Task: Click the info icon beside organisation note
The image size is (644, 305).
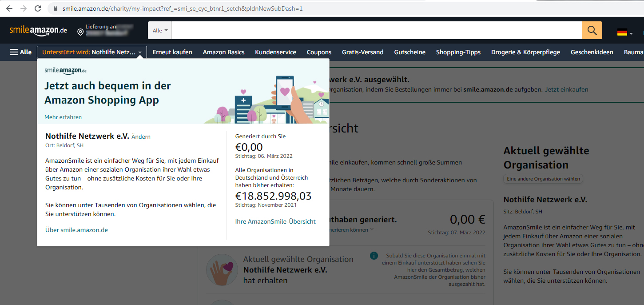Action: tap(374, 256)
